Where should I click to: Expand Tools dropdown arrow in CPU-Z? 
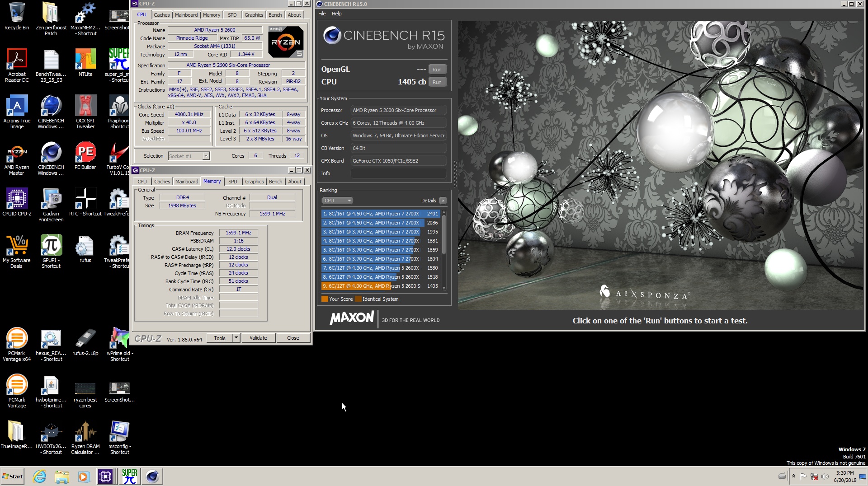click(236, 338)
